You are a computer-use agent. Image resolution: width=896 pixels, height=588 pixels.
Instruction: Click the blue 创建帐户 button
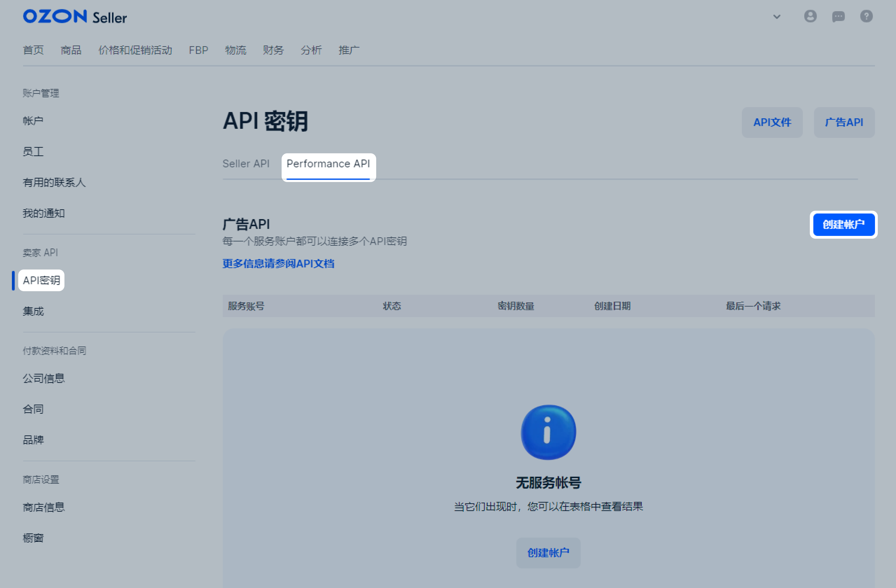coord(844,225)
